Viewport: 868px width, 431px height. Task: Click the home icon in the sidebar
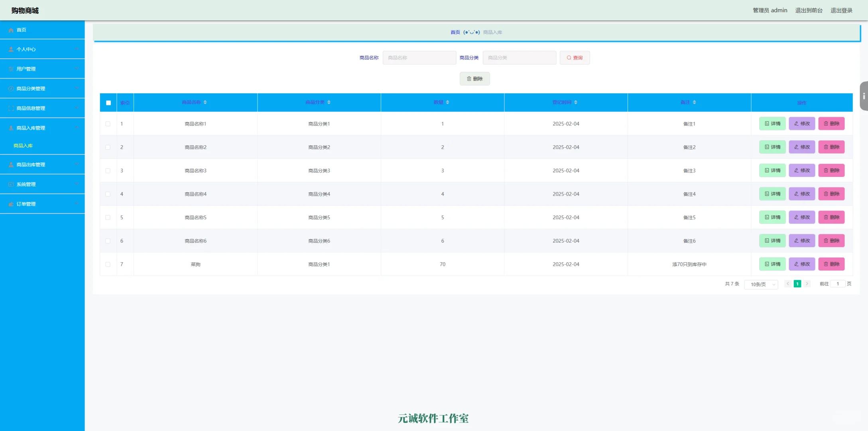(x=11, y=30)
